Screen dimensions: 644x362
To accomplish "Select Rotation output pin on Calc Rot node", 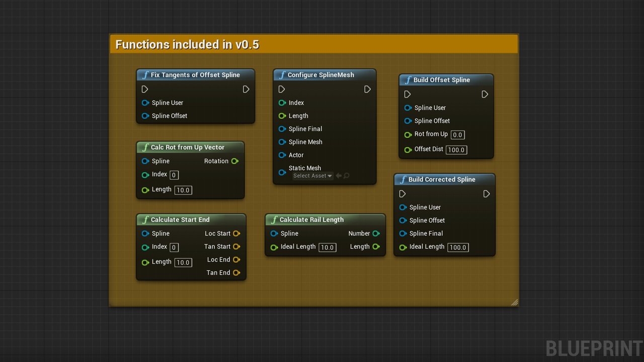I will pos(235,161).
